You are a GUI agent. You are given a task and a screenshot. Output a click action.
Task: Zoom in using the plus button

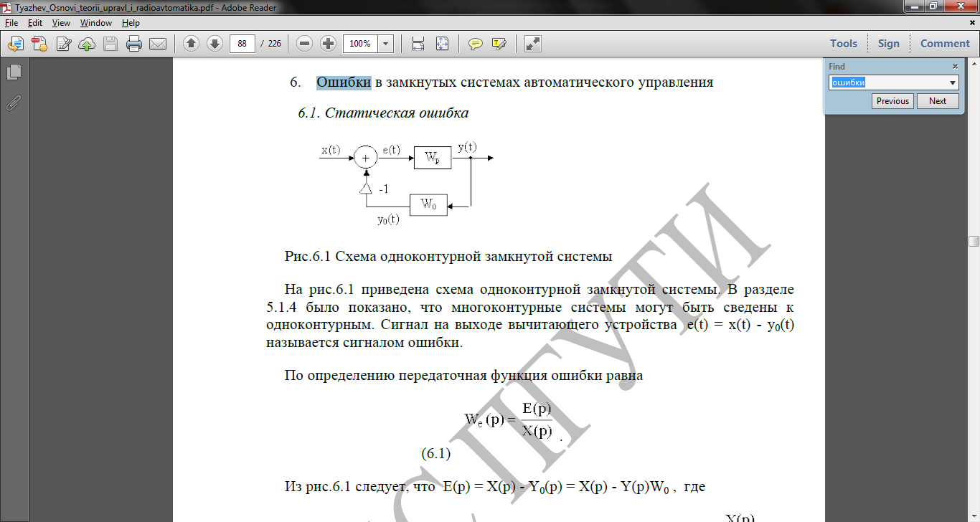click(x=329, y=44)
